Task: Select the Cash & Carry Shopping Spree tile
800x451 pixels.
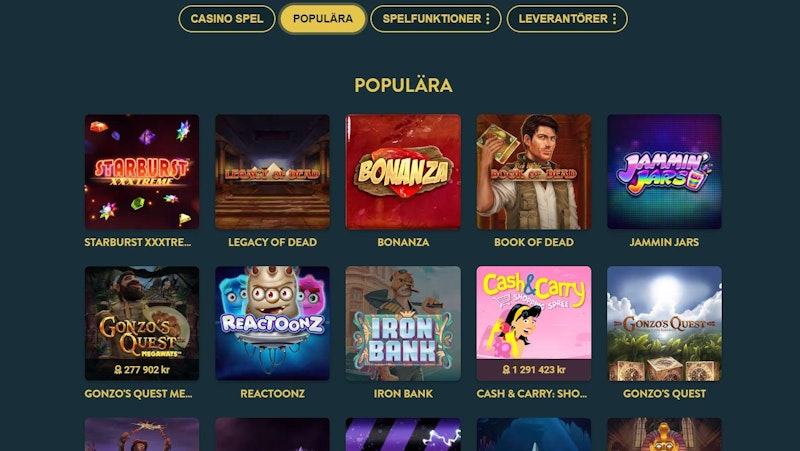Action: point(534,323)
